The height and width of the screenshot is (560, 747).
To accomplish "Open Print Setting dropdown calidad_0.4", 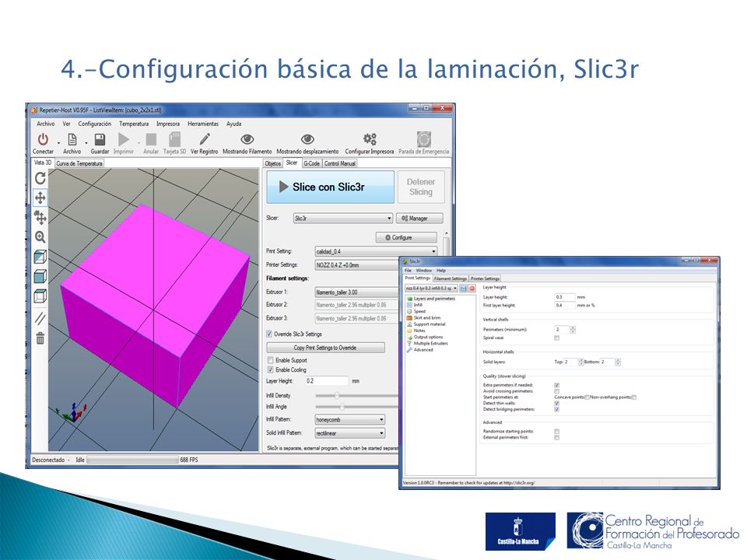I will pyautogui.click(x=376, y=251).
